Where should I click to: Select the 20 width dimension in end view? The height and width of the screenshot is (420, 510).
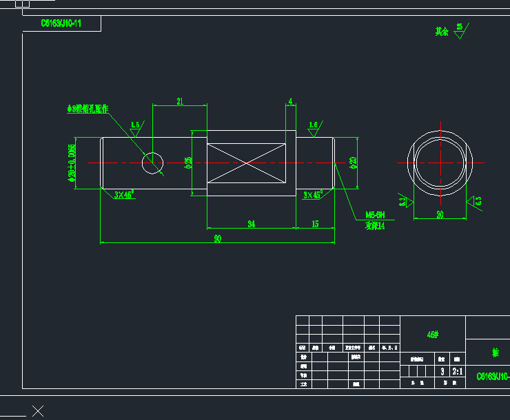440,215
